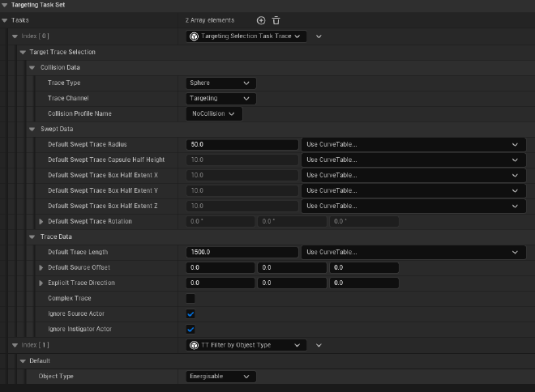Expand Default Source Offset row

click(x=41, y=267)
